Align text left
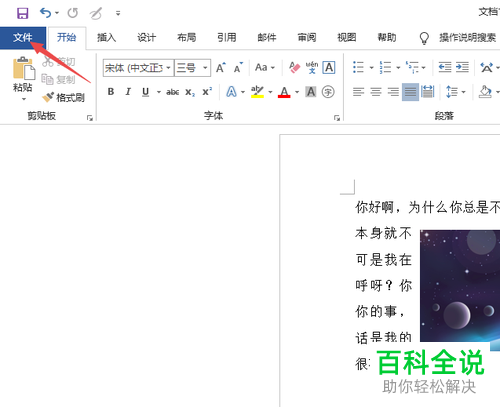 click(x=358, y=92)
